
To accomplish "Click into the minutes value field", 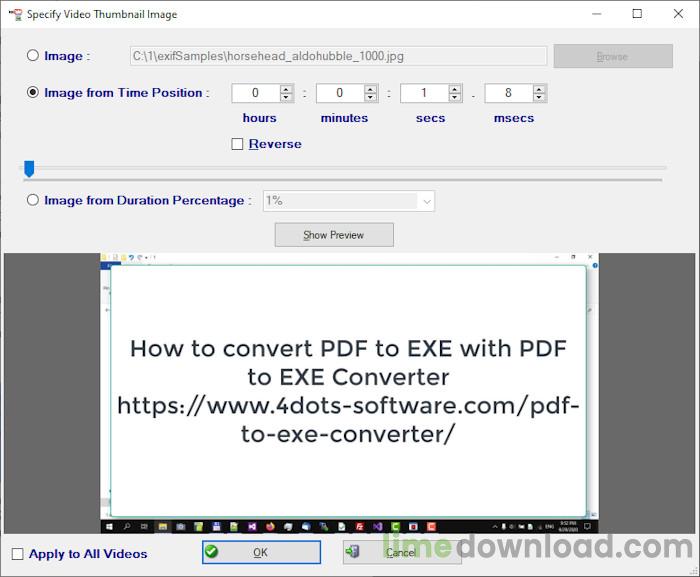I will pyautogui.click(x=340, y=93).
